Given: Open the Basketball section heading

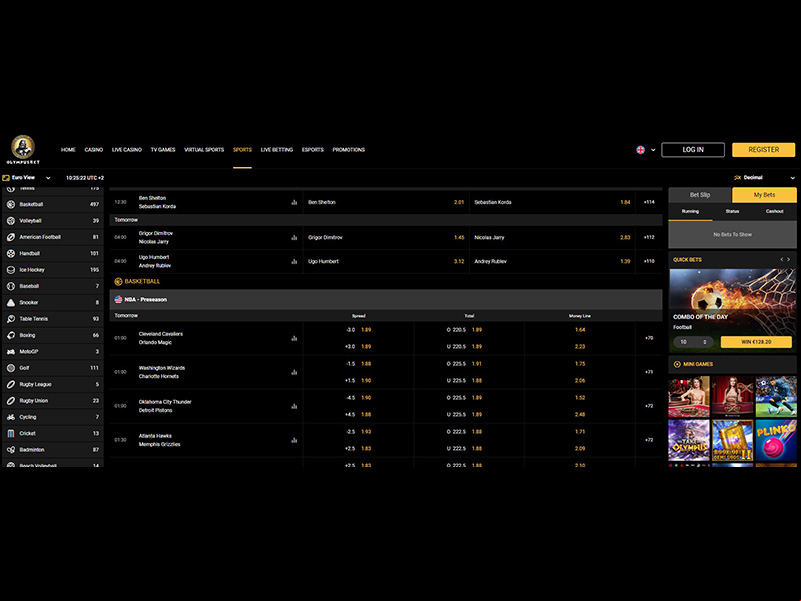Looking at the screenshot, I should 137,282.
